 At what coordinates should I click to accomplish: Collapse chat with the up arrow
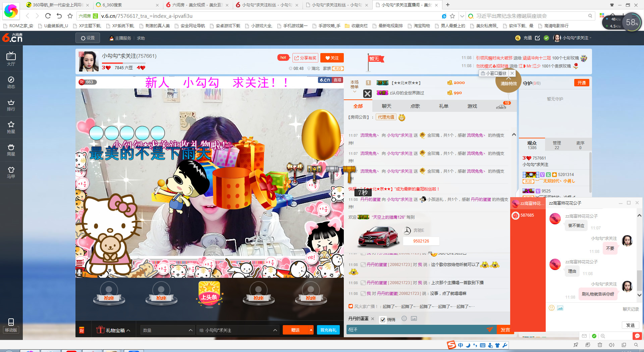(x=514, y=135)
